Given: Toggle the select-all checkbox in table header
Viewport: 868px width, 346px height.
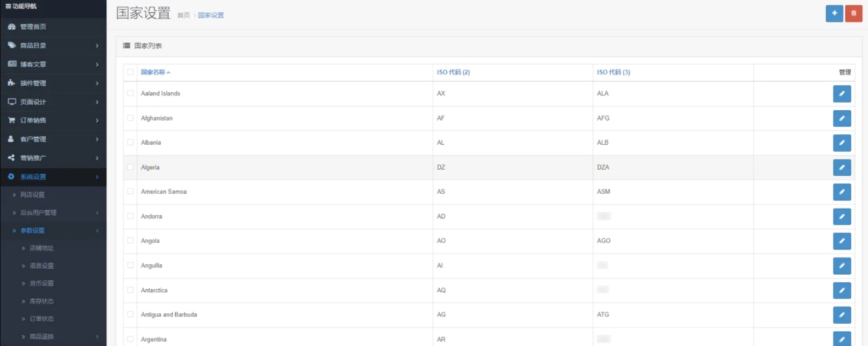Looking at the screenshot, I should tap(130, 72).
